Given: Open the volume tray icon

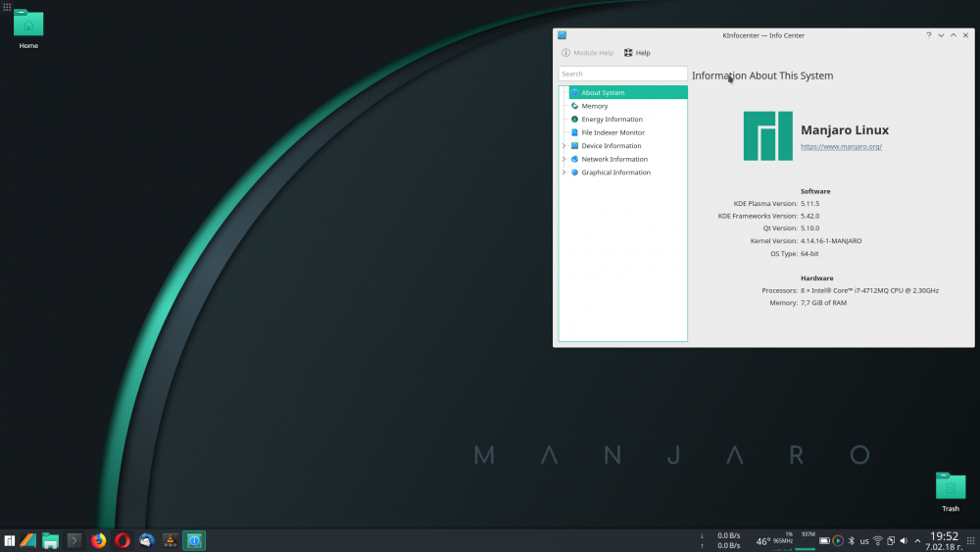Looking at the screenshot, I should click(x=904, y=541).
